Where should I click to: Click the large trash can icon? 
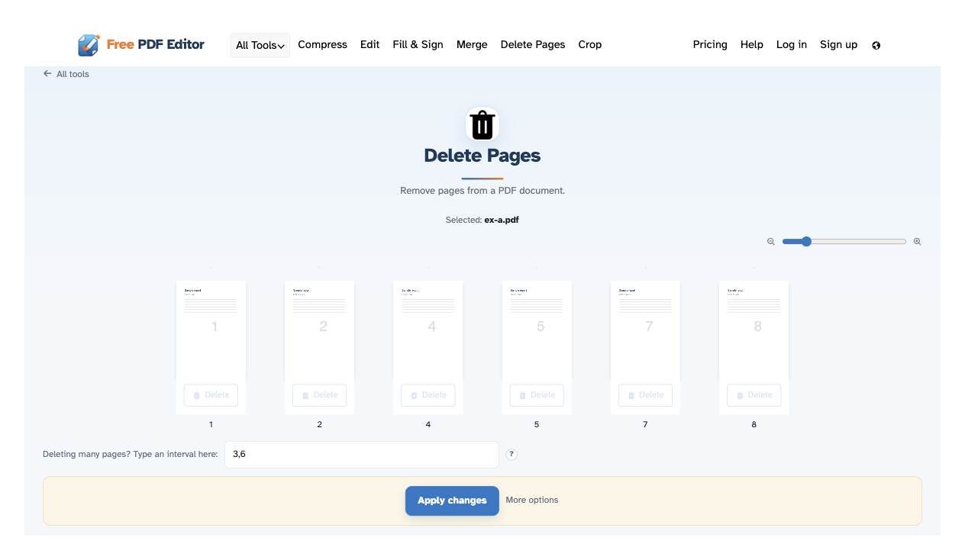click(482, 124)
